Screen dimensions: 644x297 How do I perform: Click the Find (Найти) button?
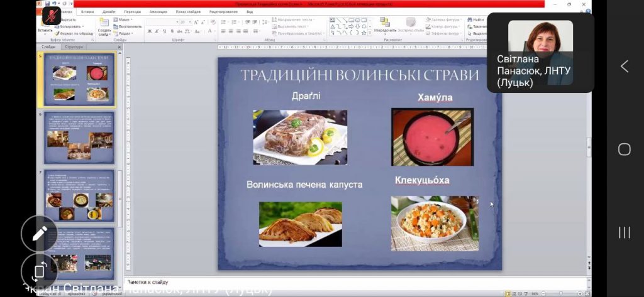(x=477, y=20)
